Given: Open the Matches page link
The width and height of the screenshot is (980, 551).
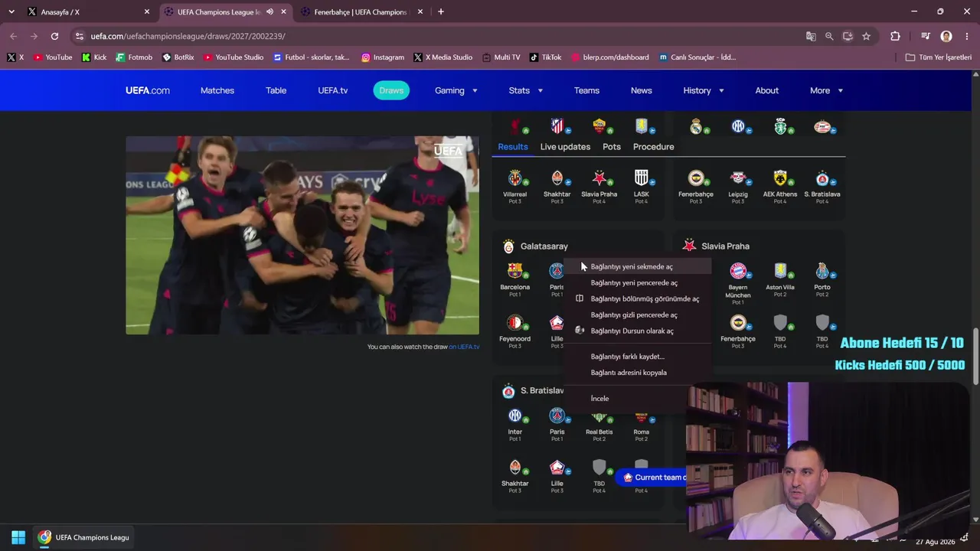Looking at the screenshot, I should tap(217, 90).
